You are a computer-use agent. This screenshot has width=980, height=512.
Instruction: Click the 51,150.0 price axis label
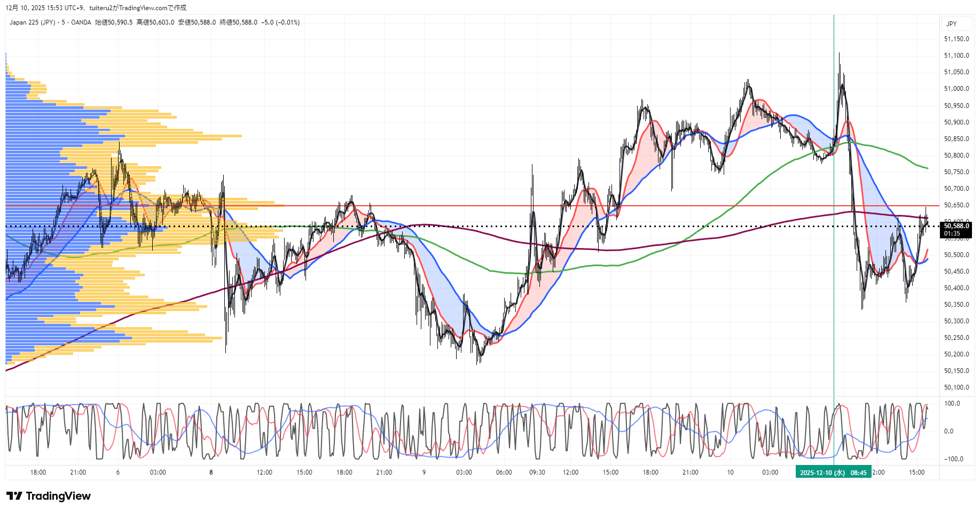956,39
